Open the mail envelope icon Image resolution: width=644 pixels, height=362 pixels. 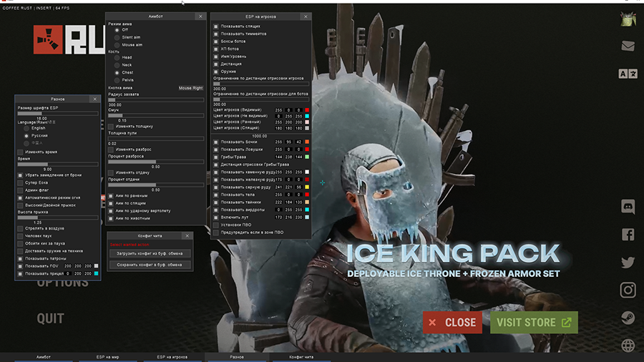(x=628, y=46)
